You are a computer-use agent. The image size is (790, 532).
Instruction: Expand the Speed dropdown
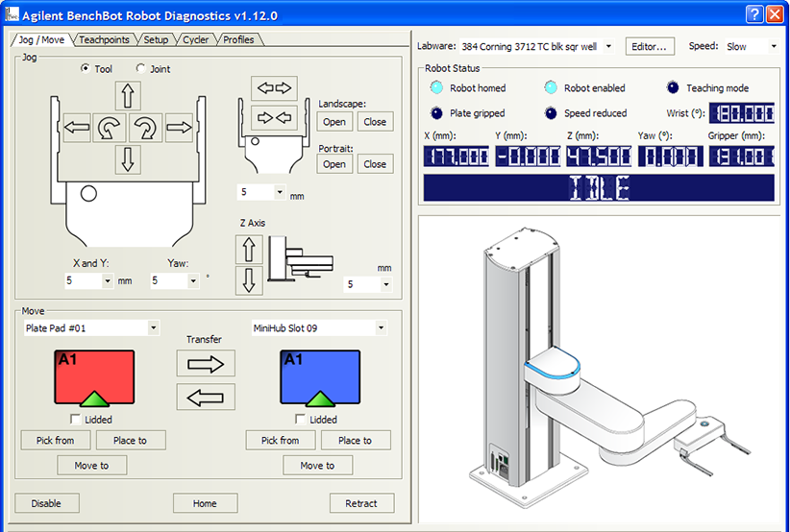click(773, 46)
